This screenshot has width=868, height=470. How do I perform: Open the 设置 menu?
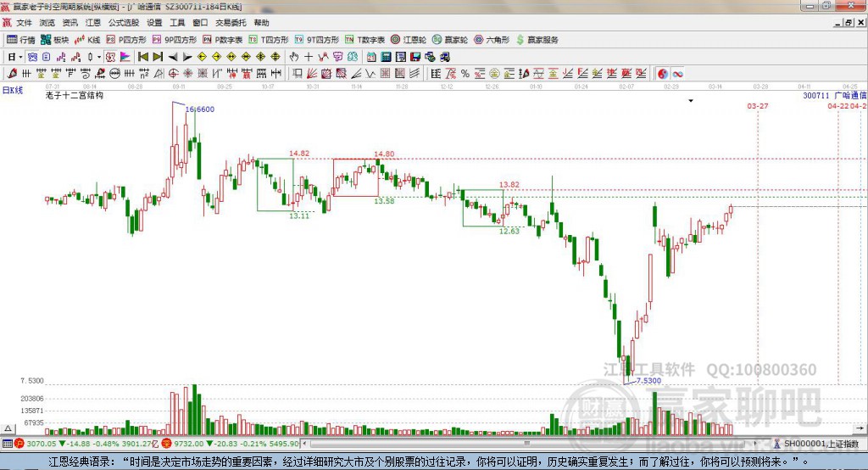pos(154,23)
